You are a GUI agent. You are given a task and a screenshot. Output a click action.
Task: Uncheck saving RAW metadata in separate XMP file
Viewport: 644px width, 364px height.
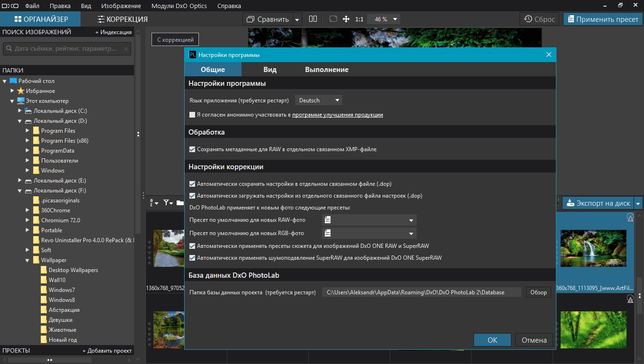[x=192, y=149]
